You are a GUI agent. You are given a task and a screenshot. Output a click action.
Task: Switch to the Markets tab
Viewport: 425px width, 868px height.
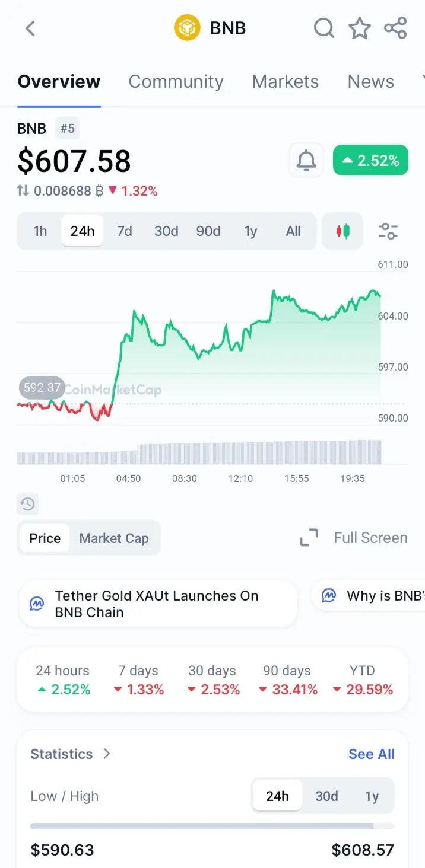(x=285, y=81)
